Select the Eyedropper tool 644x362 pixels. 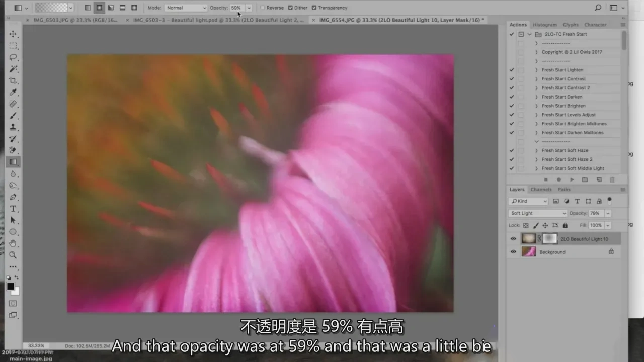(x=13, y=93)
